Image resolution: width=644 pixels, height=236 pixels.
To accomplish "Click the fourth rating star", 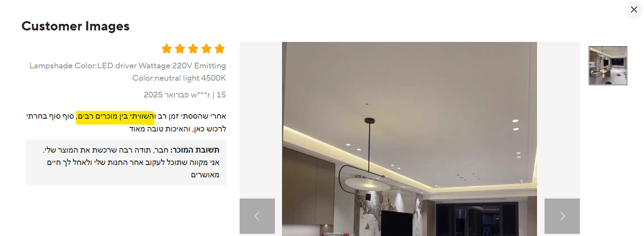I will 206,49.
